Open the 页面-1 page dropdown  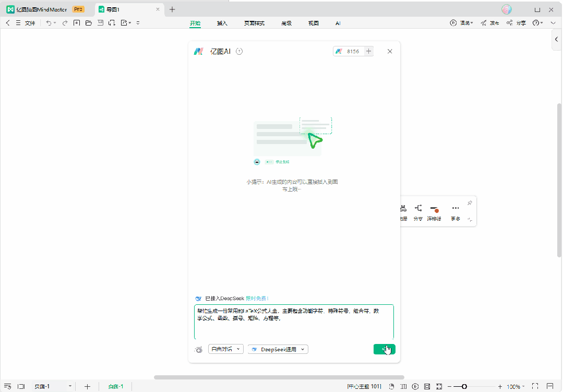click(x=53, y=387)
